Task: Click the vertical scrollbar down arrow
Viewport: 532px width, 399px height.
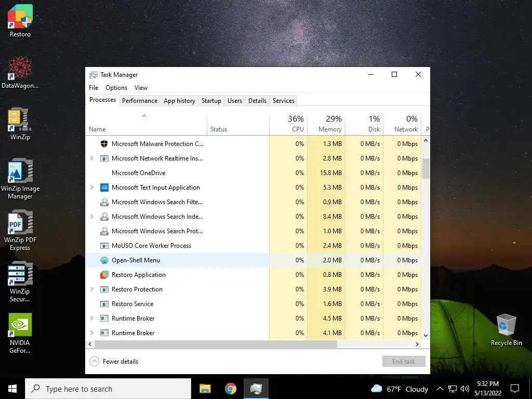Action: click(x=426, y=336)
